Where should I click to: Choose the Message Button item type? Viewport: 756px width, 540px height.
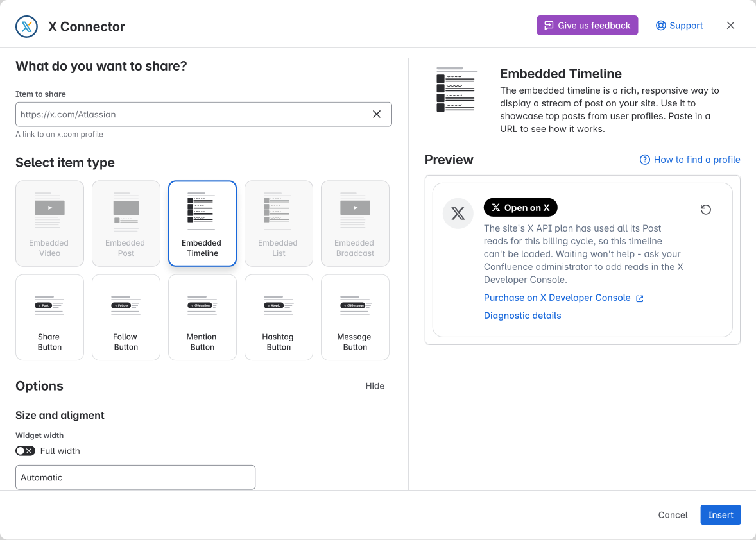click(355, 317)
